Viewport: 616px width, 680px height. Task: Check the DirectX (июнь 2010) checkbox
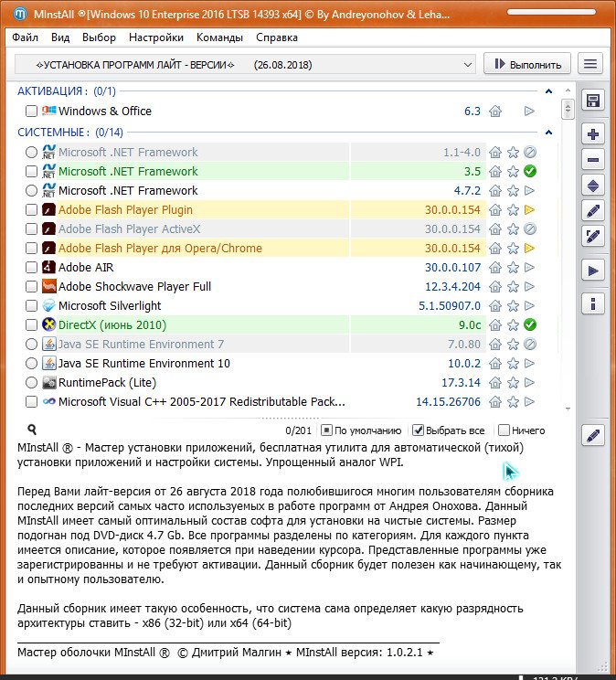[x=31, y=324]
